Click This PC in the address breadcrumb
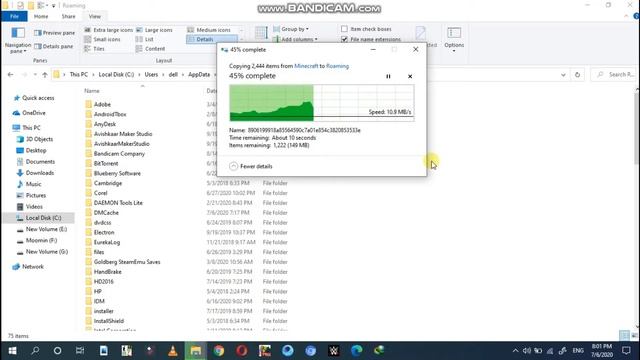 (78, 75)
